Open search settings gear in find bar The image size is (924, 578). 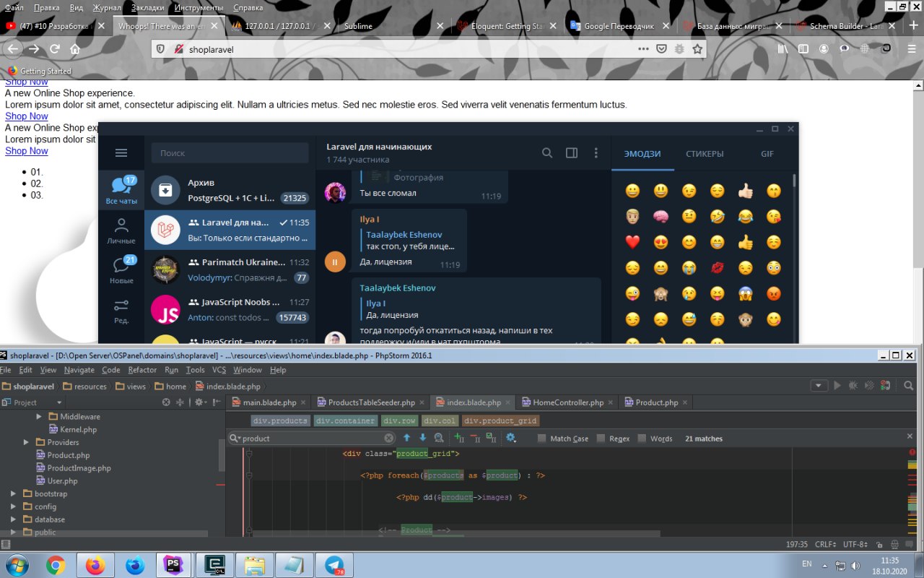coord(511,438)
